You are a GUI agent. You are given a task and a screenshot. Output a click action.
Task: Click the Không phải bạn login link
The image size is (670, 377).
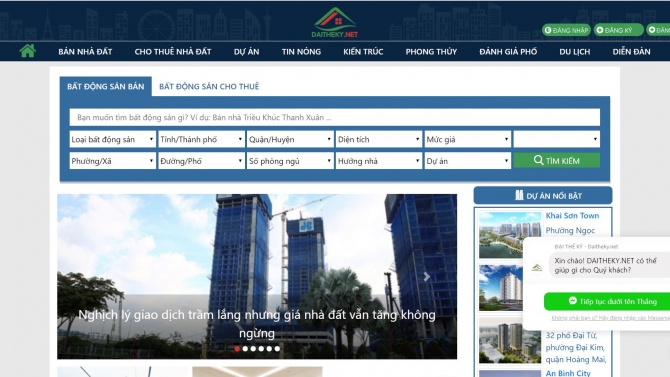tap(611, 318)
